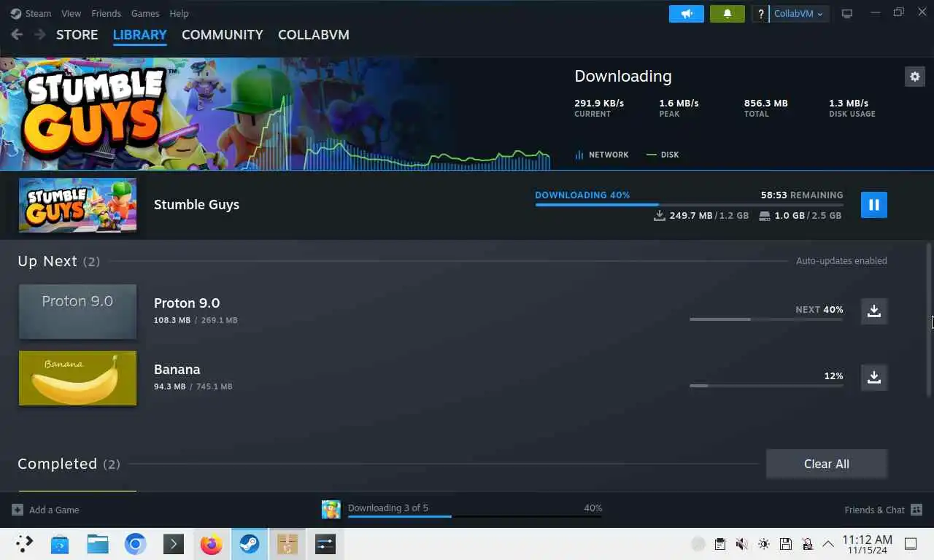Open the COLLABVM profile tab
Image resolution: width=934 pixels, height=560 pixels.
pos(314,35)
